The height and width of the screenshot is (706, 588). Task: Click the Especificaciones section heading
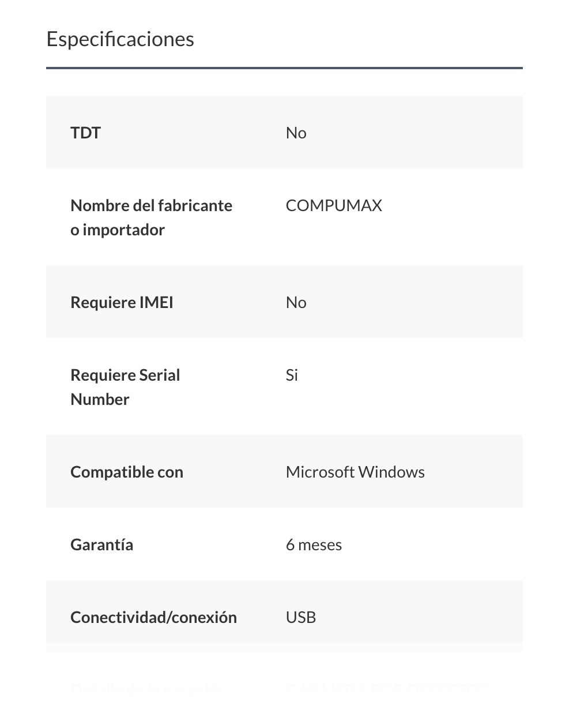pyautogui.click(x=120, y=39)
